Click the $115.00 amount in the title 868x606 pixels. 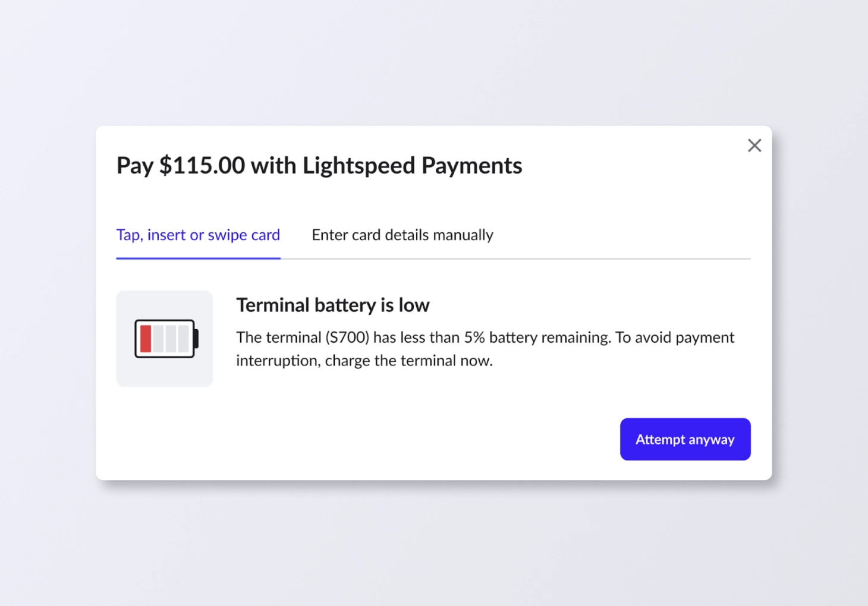[x=202, y=165]
